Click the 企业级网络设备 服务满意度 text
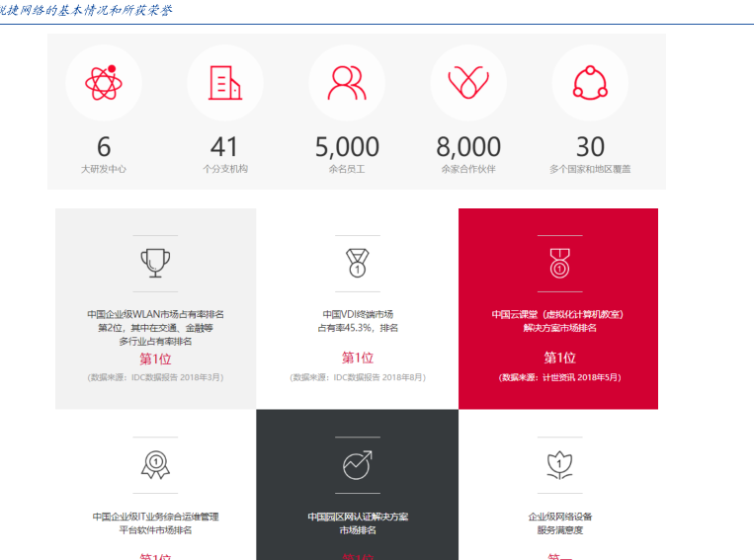This screenshot has height=560, width=754. (x=559, y=523)
